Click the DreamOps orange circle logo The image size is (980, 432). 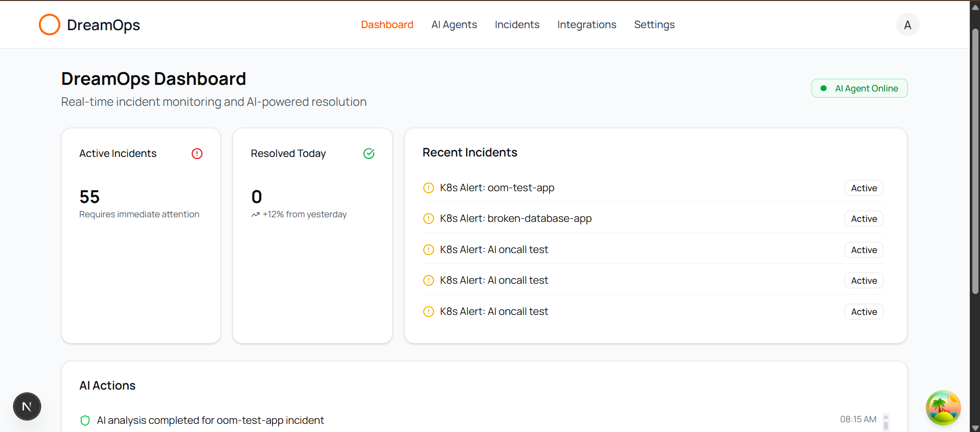click(50, 25)
